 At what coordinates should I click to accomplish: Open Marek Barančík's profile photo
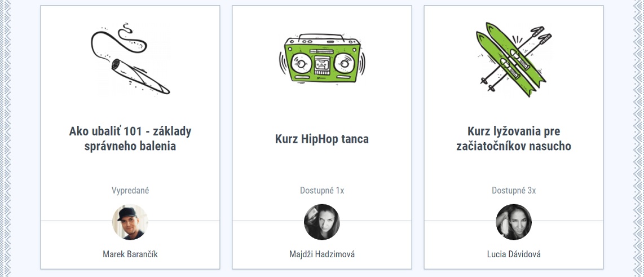pyautogui.click(x=130, y=222)
